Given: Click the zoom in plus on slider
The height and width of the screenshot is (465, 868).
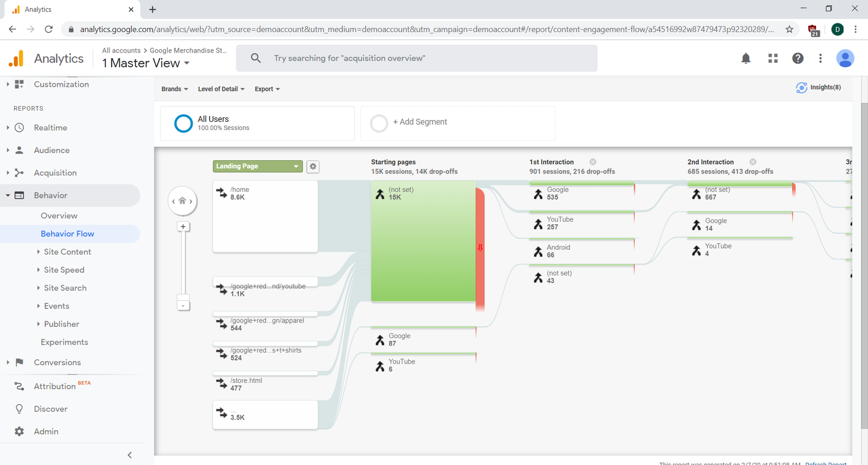Looking at the screenshot, I should [x=183, y=227].
